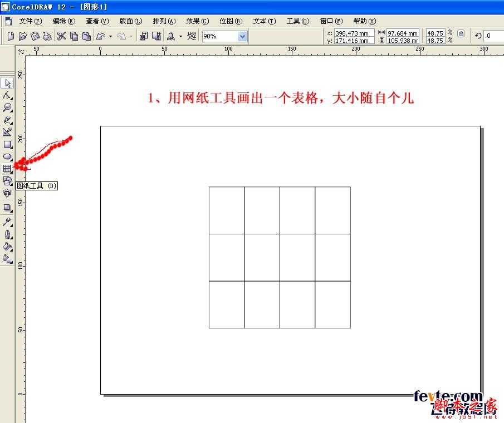Viewport: 504px width, 423px height.
Task: Expand the undo history dropdown arrow
Action: point(111,36)
